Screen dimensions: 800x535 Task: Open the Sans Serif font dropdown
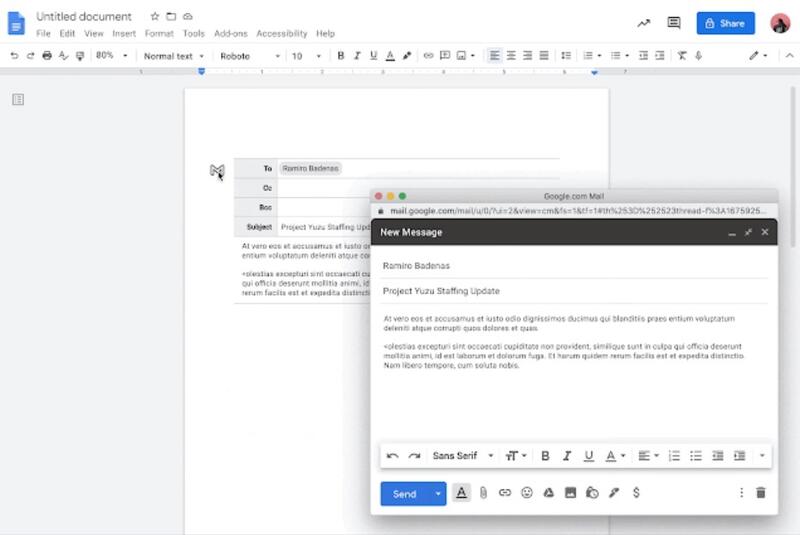(462, 456)
